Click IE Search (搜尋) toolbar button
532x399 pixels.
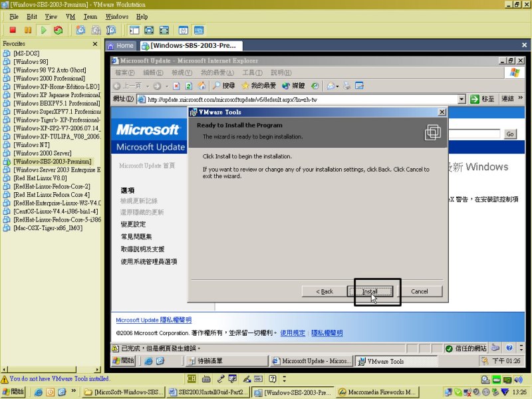click(224, 86)
